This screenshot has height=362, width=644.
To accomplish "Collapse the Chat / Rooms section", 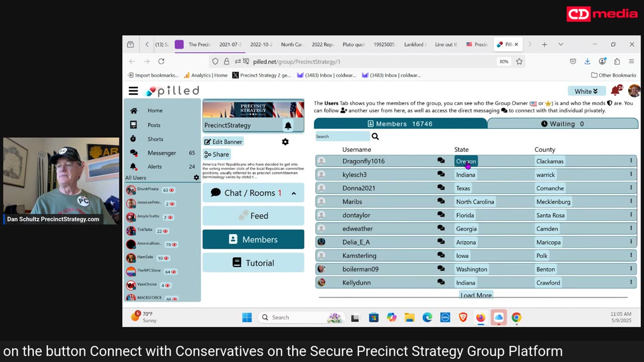I will click(x=293, y=193).
